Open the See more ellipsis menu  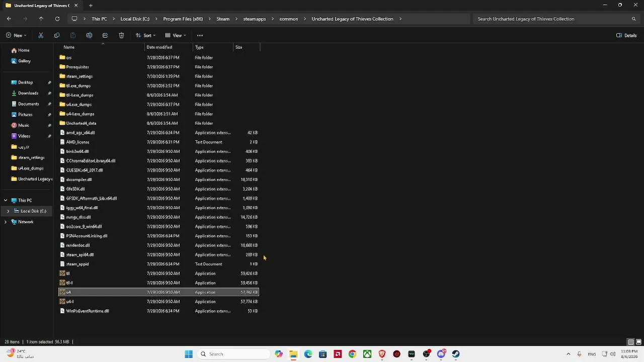click(200, 35)
